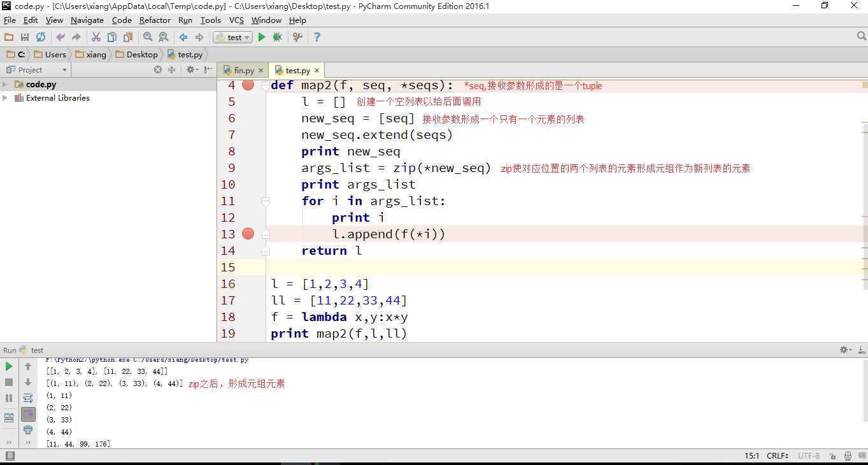Click the Back navigation arrow
Viewport: 868px width, 465px height.
click(x=183, y=38)
